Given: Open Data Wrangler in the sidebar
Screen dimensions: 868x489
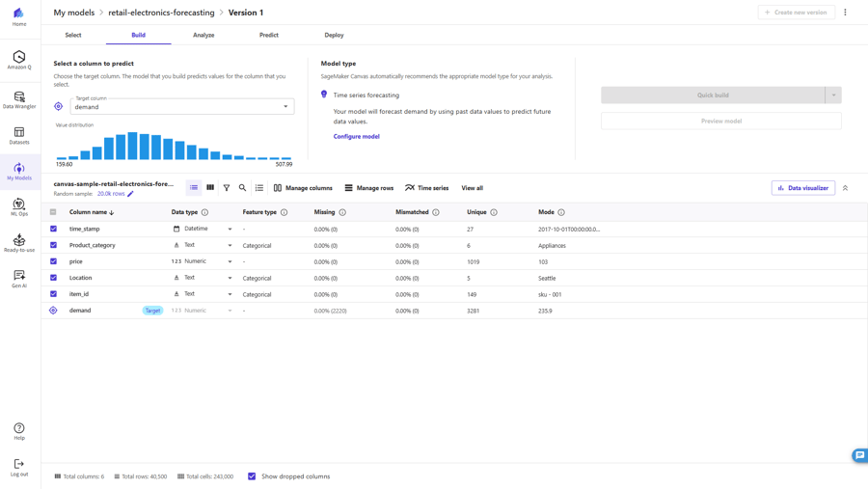Looking at the screenshot, I should [19, 100].
